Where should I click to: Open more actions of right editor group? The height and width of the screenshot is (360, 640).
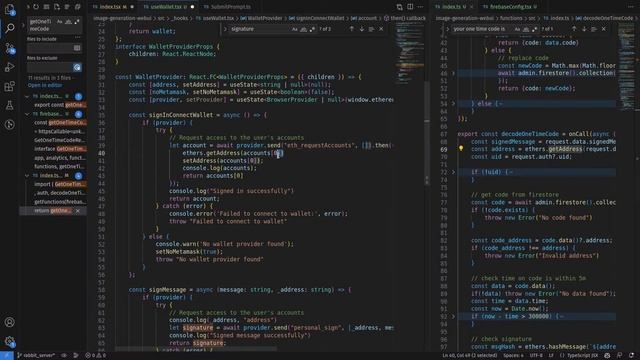pos(631,7)
